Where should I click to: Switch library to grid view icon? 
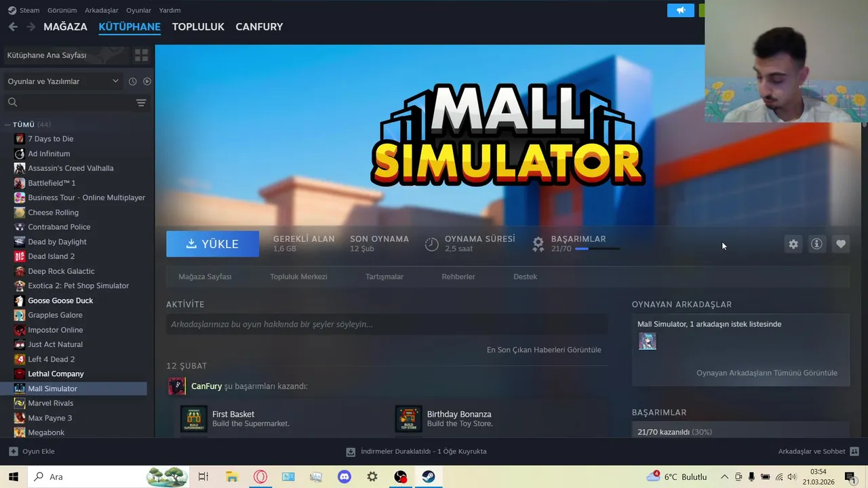pos(141,55)
